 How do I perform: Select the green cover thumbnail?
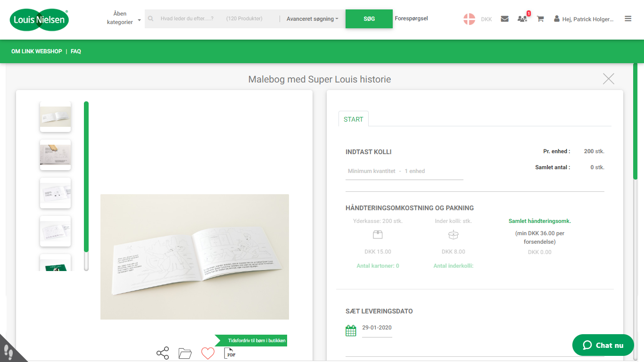click(x=55, y=263)
